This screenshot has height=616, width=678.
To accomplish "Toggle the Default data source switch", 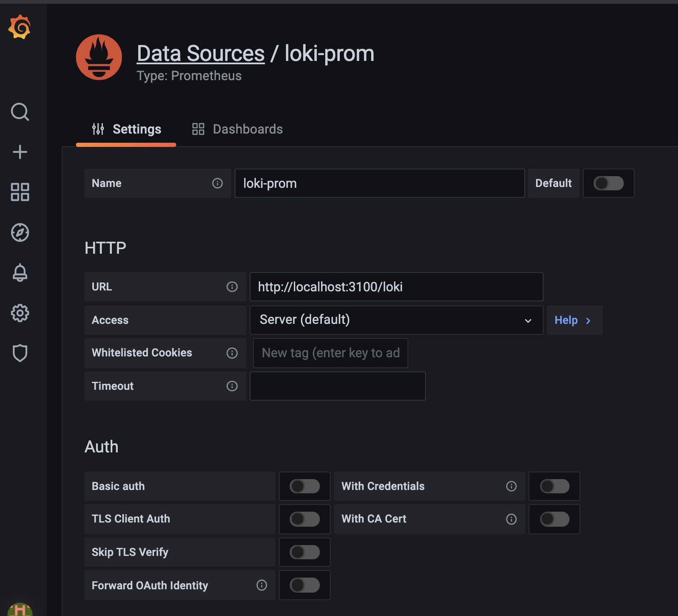I will (x=608, y=183).
